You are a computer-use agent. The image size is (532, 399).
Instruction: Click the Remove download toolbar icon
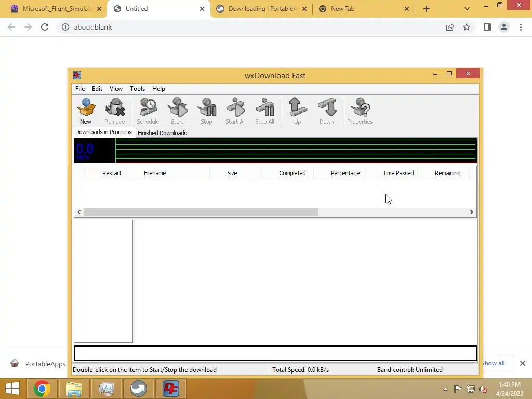pyautogui.click(x=115, y=111)
